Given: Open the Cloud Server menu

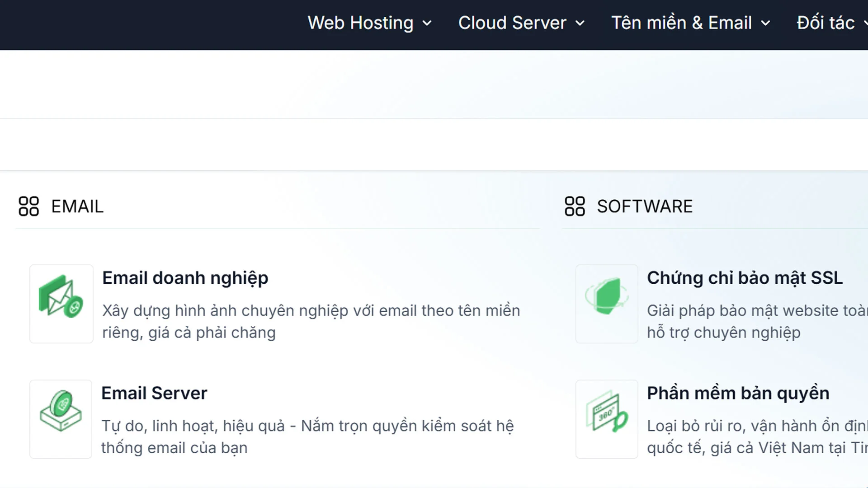Looking at the screenshot, I should coord(512,23).
